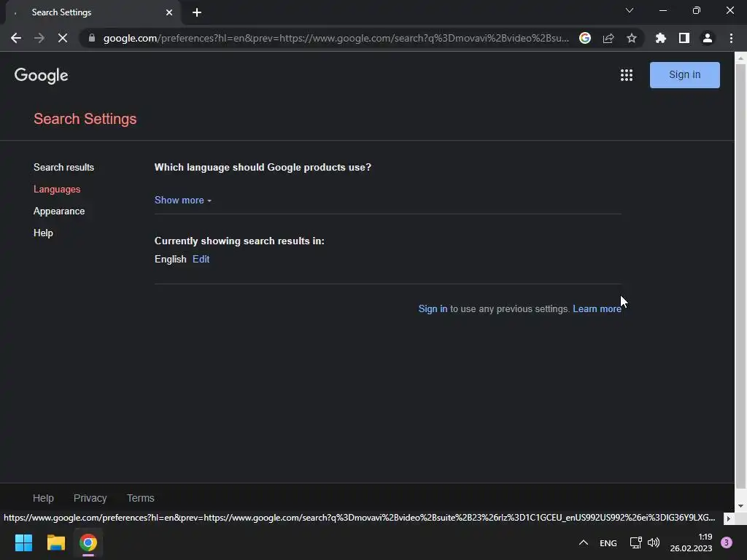Viewport: 747px width, 560px height.
Task: Expand Show more languages
Action: coord(183,200)
